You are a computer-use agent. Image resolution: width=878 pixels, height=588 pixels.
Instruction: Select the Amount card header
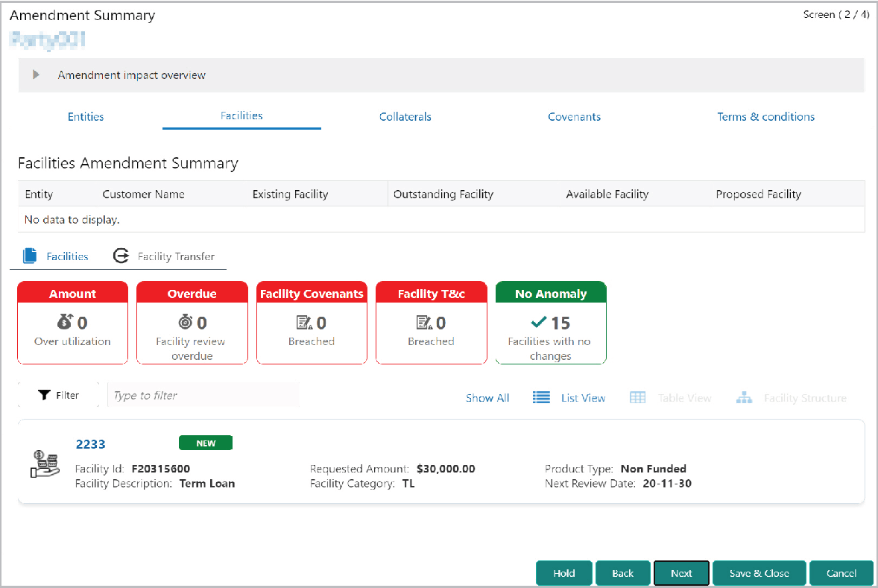pos(73,293)
